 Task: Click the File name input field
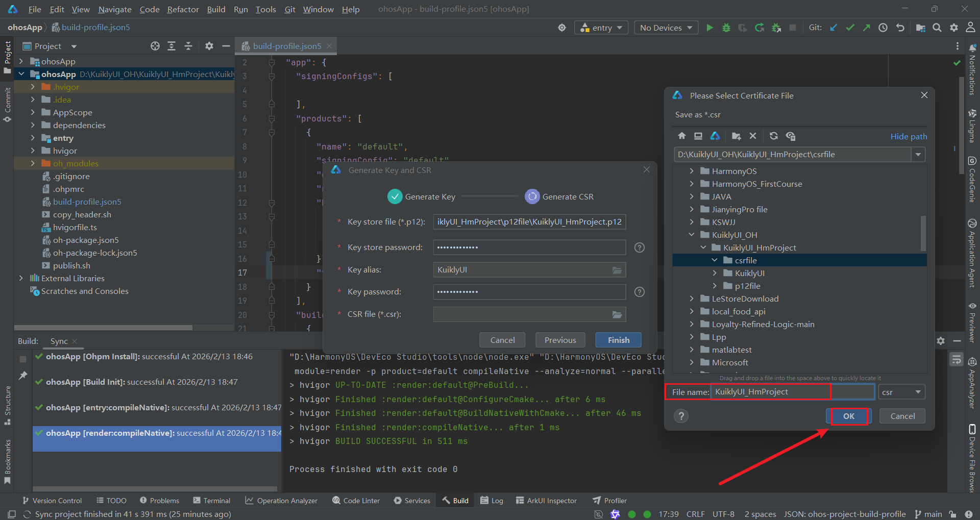(x=793, y=392)
